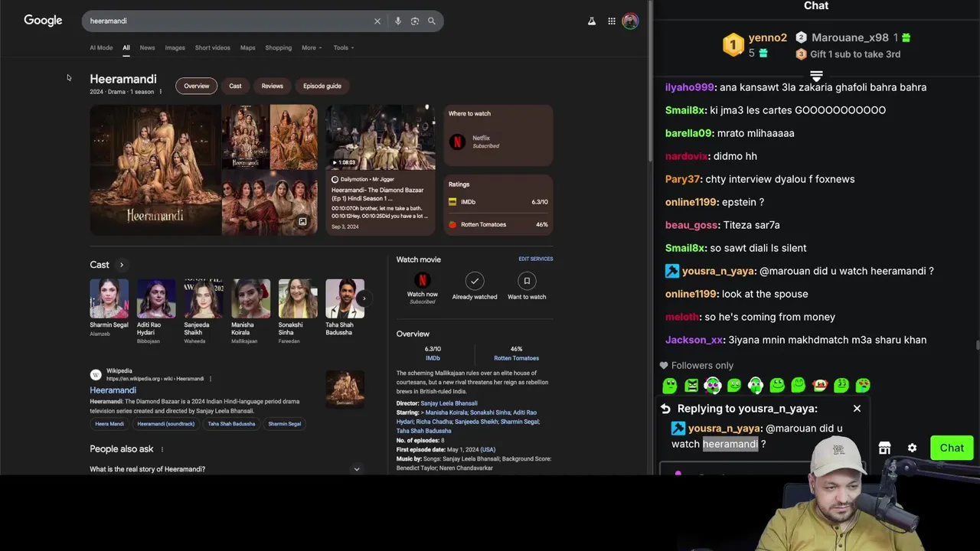Open the Google account profile picture
This screenshot has width=980, height=551.
tap(630, 21)
